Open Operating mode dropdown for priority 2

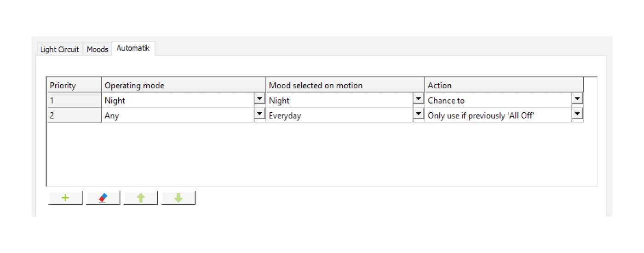click(259, 114)
